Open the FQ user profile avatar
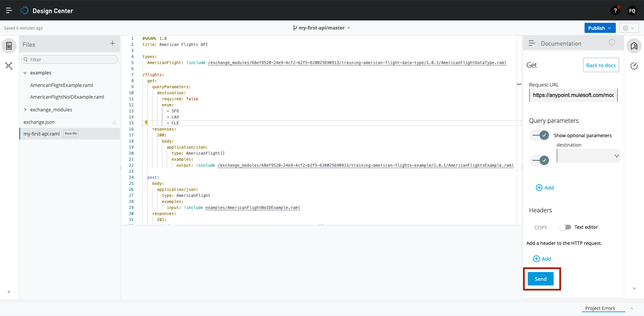The width and height of the screenshot is (644, 316). coord(632,11)
